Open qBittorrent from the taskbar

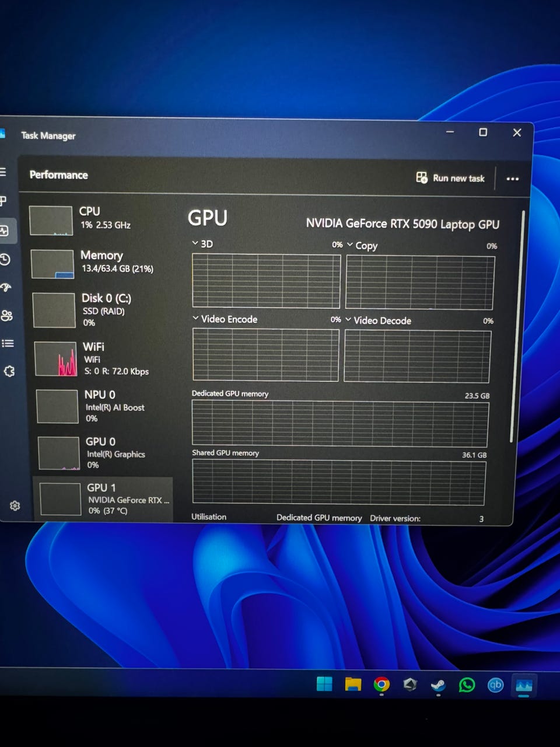(x=495, y=685)
